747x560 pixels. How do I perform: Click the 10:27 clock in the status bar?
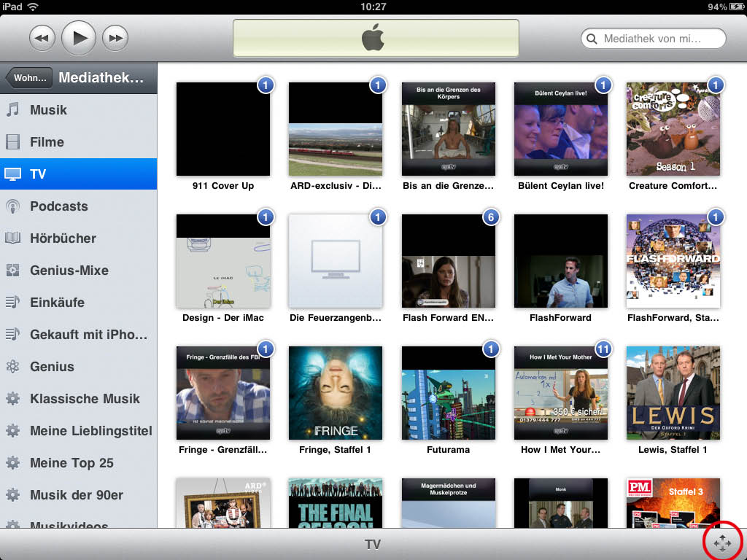(x=373, y=7)
